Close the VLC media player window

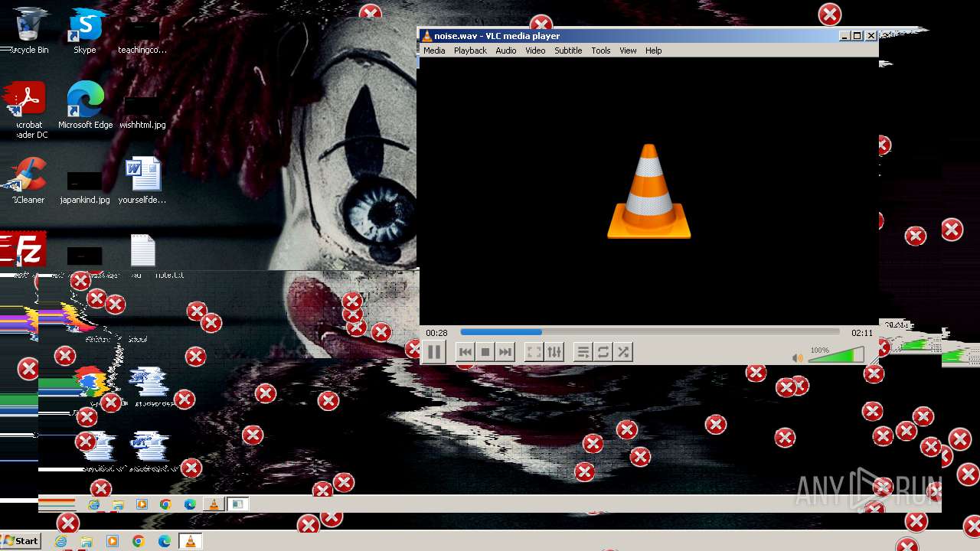(871, 36)
